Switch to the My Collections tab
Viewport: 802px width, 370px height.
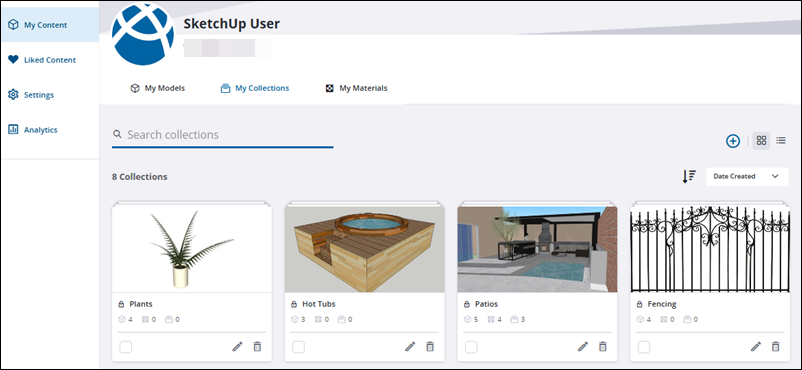click(255, 88)
